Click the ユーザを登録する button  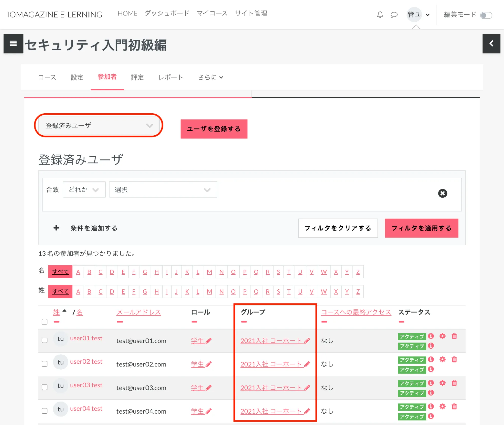pyautogui.click(x=214, y=129)
